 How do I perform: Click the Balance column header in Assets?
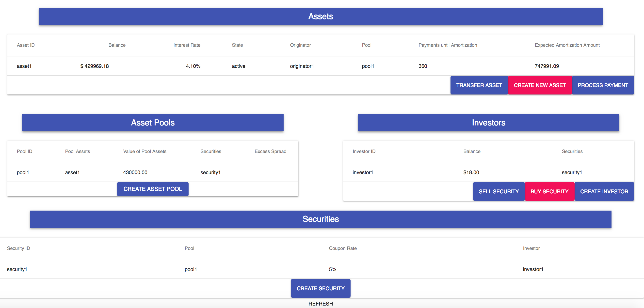click(x=117, y=45)
